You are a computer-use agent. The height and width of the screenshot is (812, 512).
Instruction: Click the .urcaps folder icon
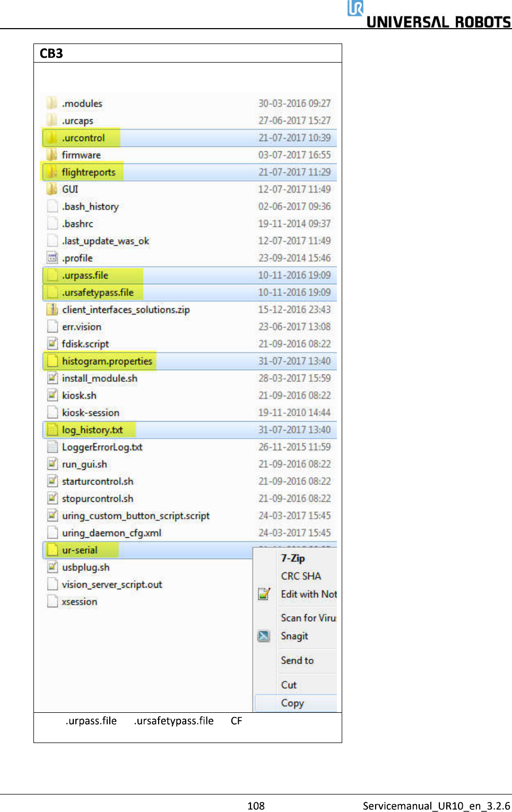click(52, 120)
